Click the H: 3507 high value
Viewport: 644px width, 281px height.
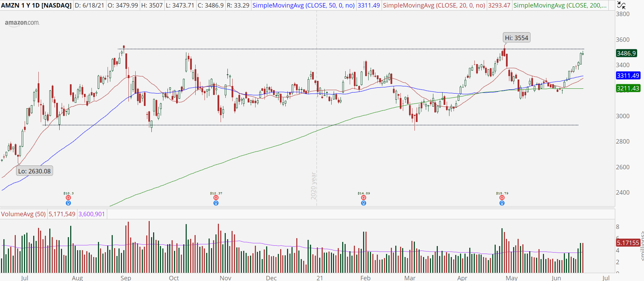pyautogui.click(x=152, y=5)
